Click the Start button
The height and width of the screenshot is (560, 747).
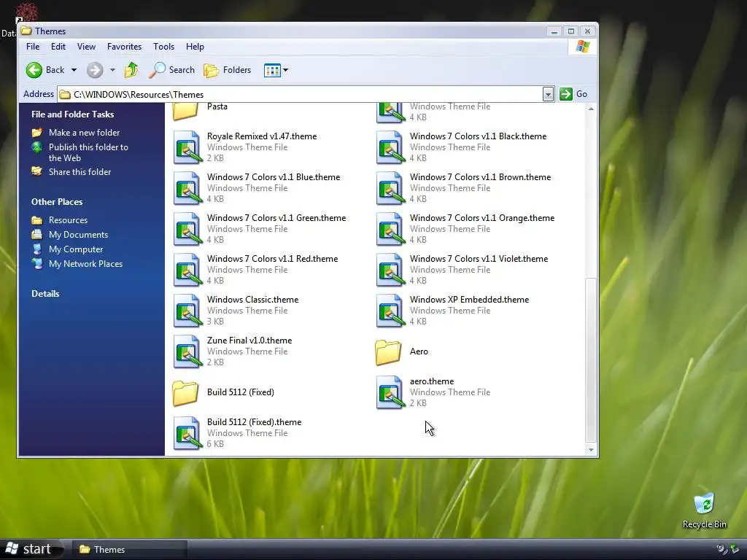[x=32, y=549]
